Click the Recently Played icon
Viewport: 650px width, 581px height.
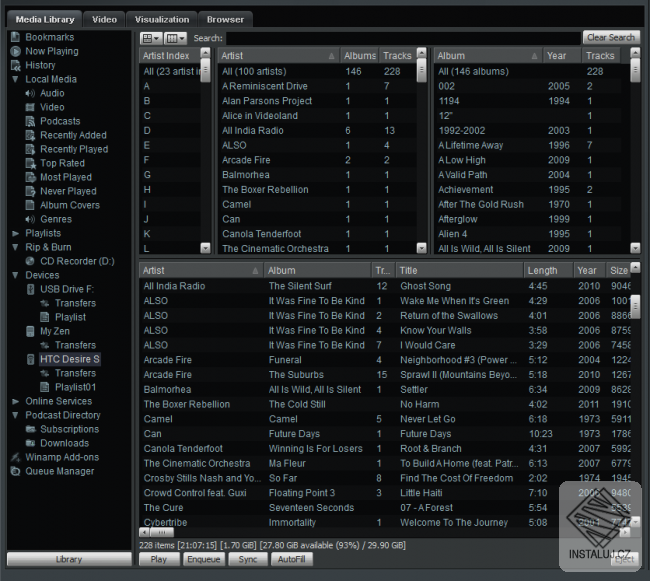click(30, 149)
